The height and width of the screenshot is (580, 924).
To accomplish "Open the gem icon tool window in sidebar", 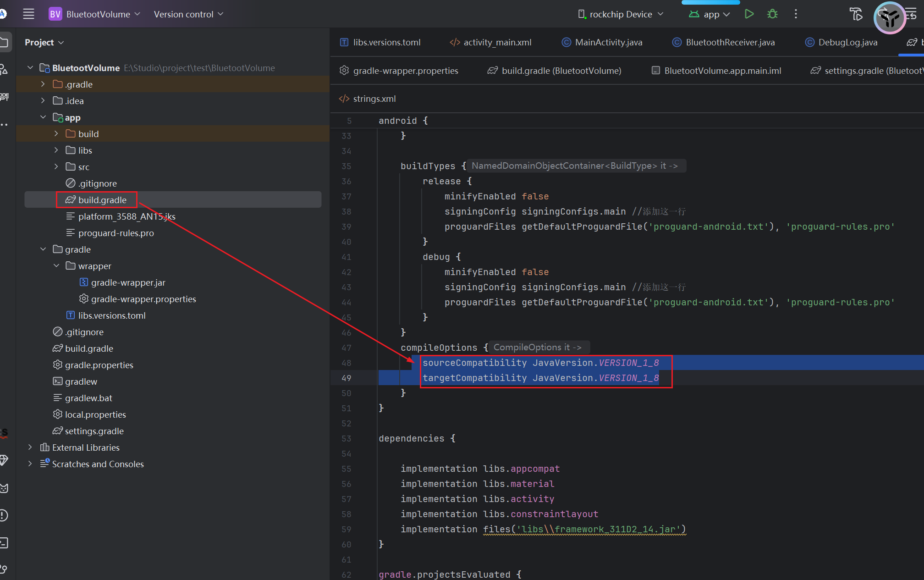I will (5, 460).
